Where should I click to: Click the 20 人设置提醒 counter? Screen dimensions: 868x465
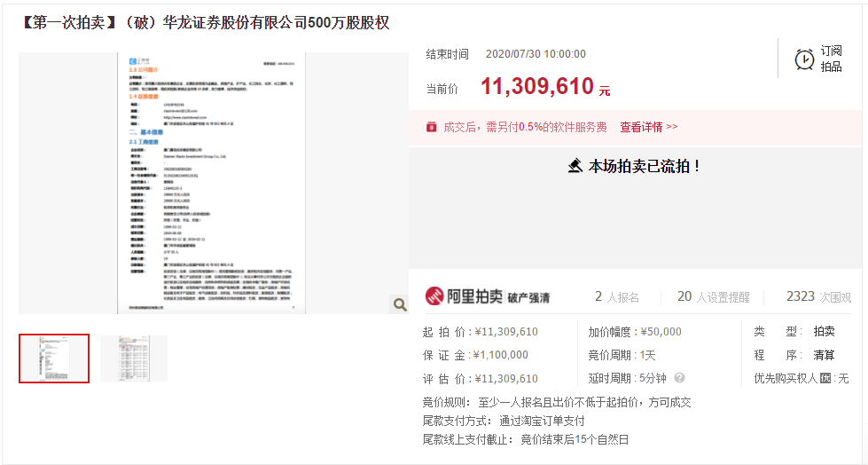(713, 297)
